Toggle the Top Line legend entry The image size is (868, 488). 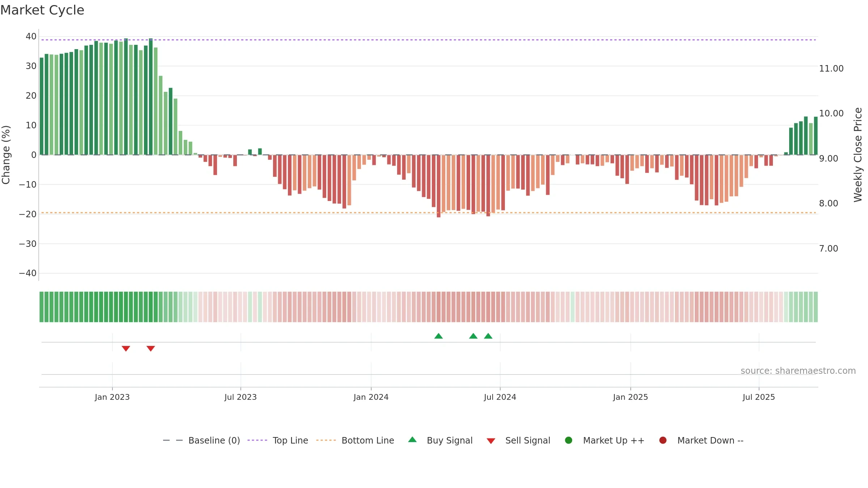coord(278,440)
